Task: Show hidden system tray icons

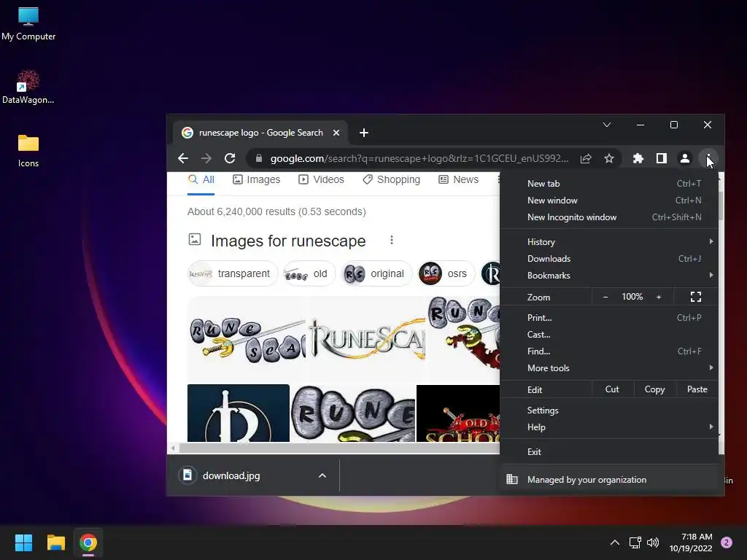Action: 615,542
